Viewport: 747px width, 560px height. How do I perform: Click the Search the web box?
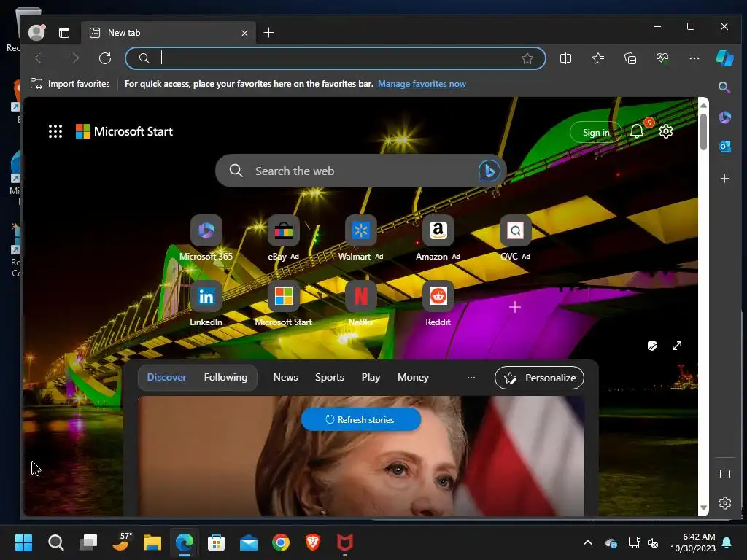pyautogui.click(x=360, y=171)
